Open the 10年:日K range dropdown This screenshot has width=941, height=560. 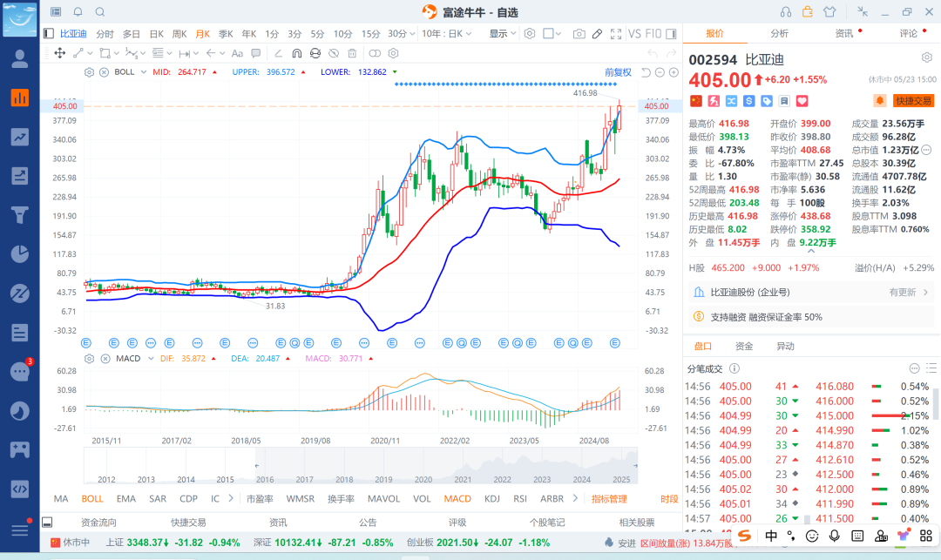[446, 34]
